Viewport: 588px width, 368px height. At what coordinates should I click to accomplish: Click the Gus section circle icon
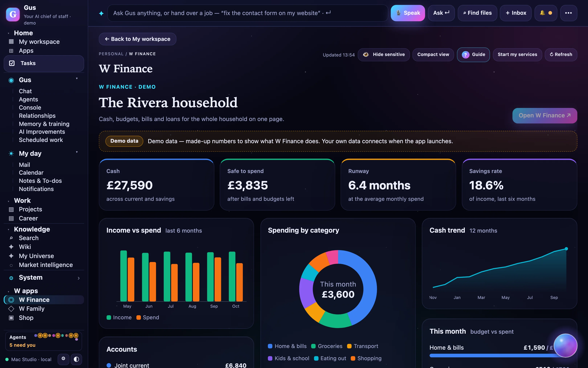11,80
